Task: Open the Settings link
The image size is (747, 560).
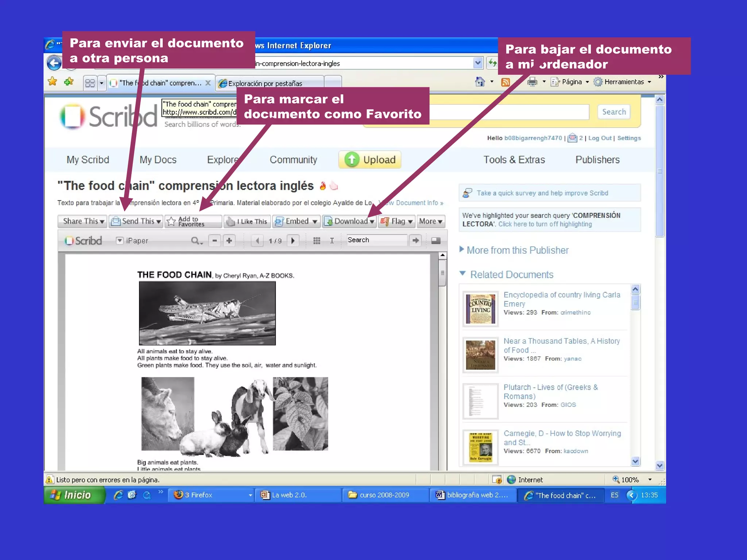Action: (629, 138)
